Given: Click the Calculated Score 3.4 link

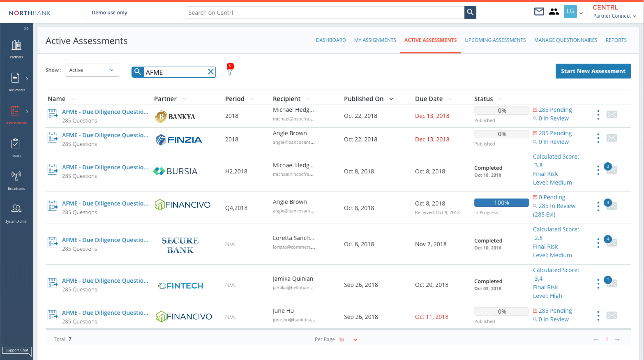Looking at the screenshot, I should pyautogui.click(x=556, y=274).
